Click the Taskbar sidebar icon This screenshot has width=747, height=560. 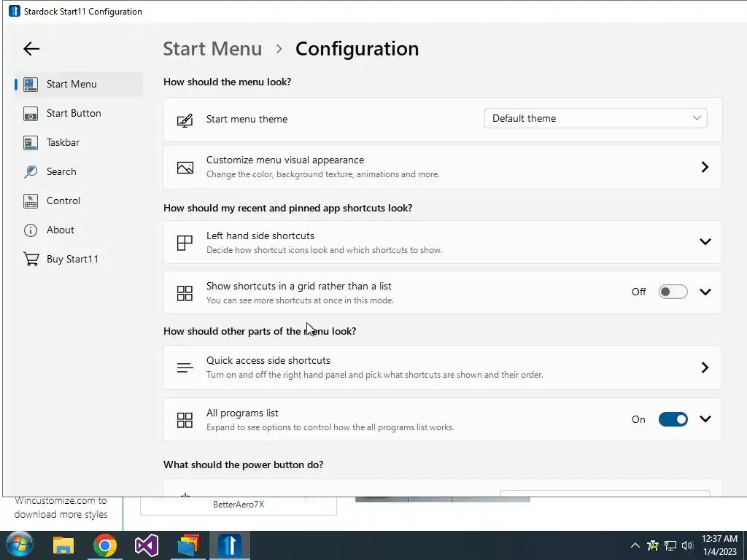click(x=31, y=143)
